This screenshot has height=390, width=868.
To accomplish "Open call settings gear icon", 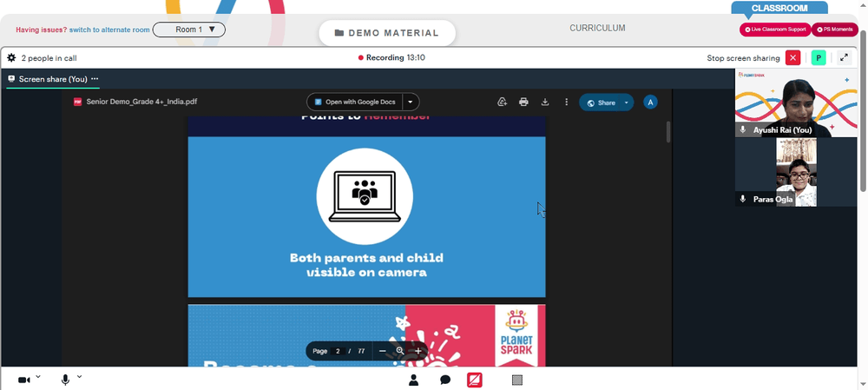I will click(x=11, y=57).
